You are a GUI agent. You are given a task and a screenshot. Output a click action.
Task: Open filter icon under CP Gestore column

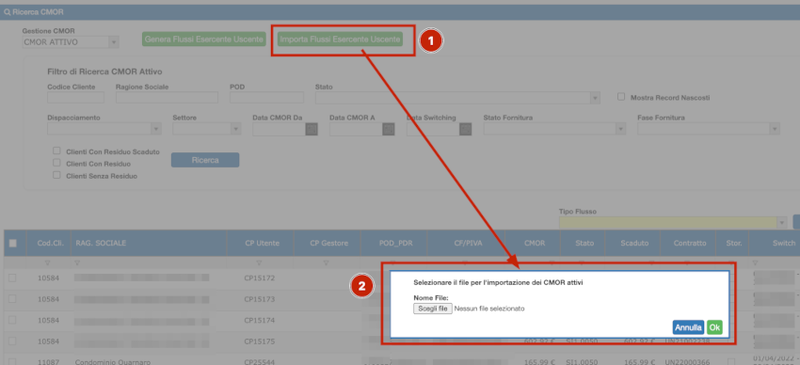tap(327, 263)
